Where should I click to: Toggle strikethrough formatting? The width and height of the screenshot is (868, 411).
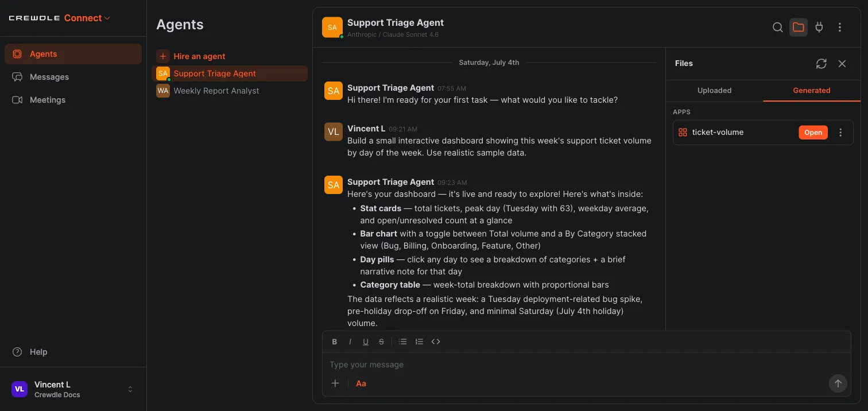[x=381, y=342]
